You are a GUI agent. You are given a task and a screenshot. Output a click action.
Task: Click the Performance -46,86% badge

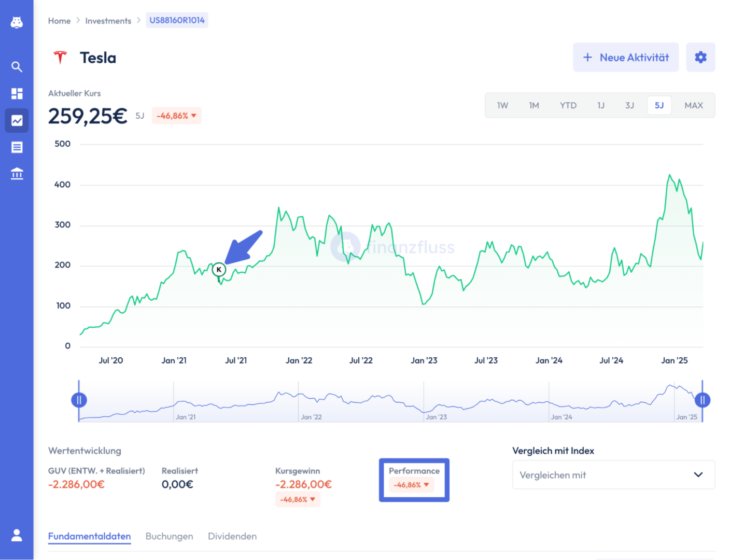click(411, 485)
